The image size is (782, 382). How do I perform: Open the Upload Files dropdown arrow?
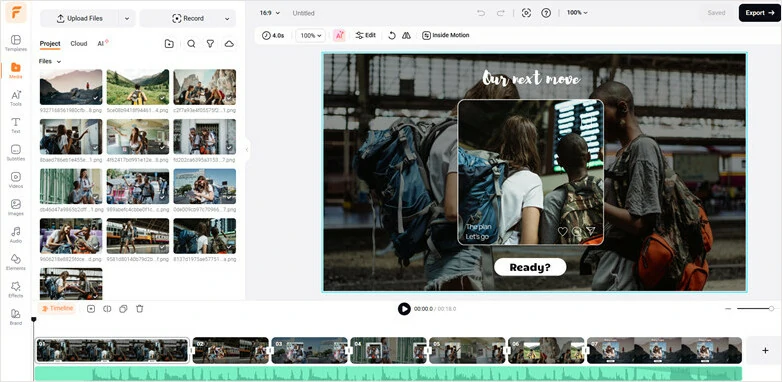pos(127,18)
